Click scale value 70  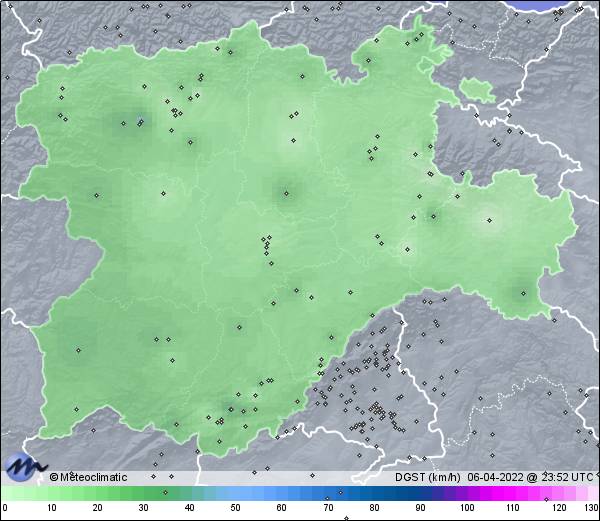tap(328, 508)
